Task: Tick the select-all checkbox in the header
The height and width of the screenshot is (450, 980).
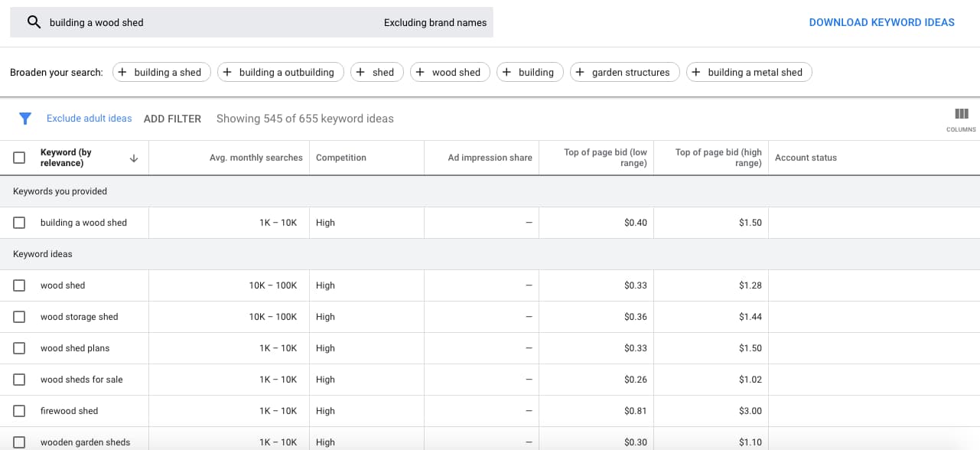Action: pyautogui.click(x=19, y=158)
